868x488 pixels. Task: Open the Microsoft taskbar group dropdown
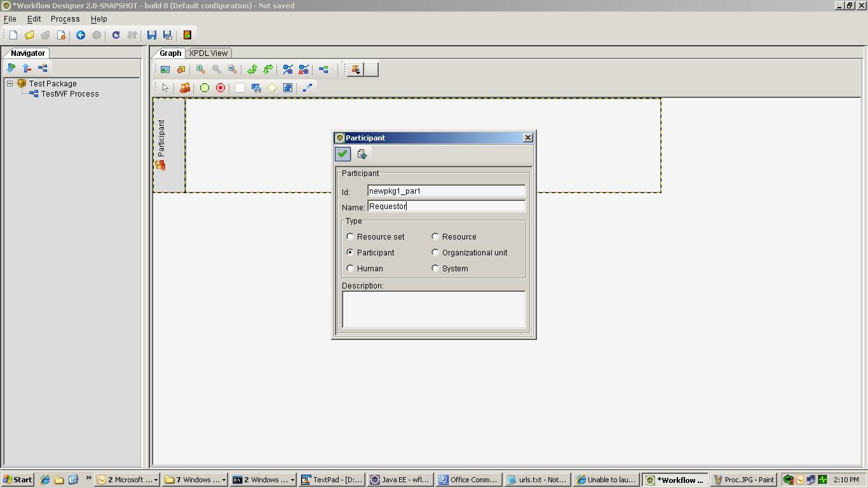pyautogui.click(x=156, y=480)
